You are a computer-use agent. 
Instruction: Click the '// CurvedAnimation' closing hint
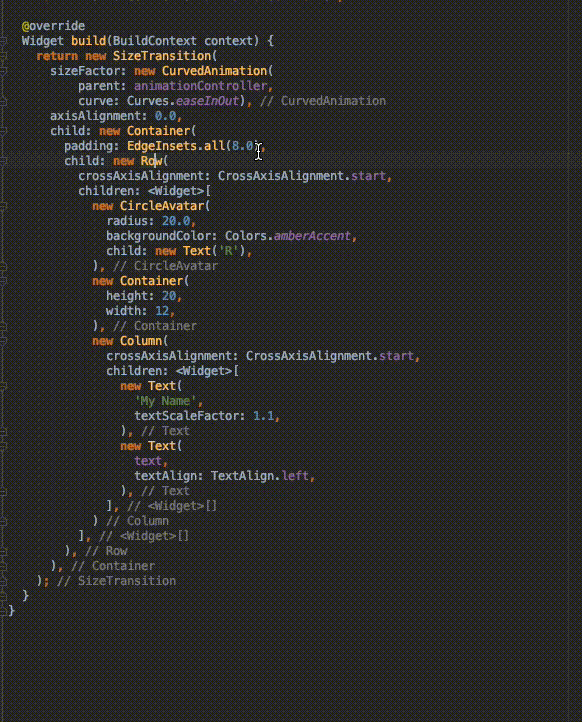tap(323, 101)
